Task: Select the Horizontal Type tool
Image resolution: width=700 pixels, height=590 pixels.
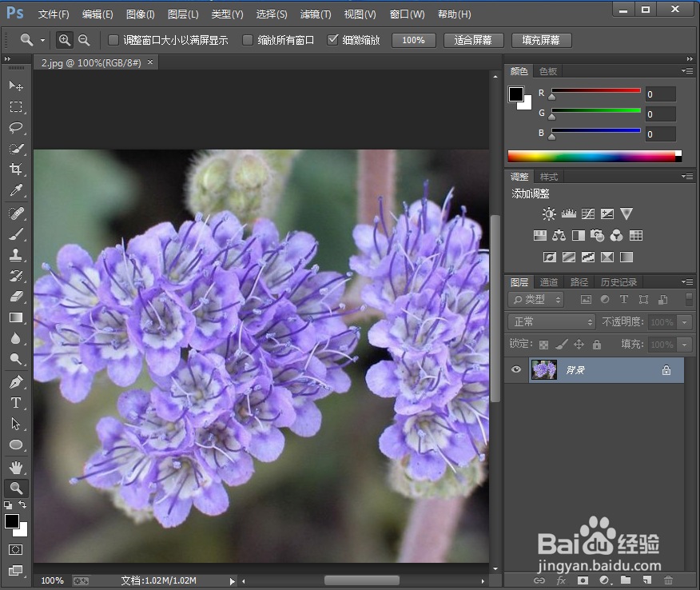Action: point(15,403)
